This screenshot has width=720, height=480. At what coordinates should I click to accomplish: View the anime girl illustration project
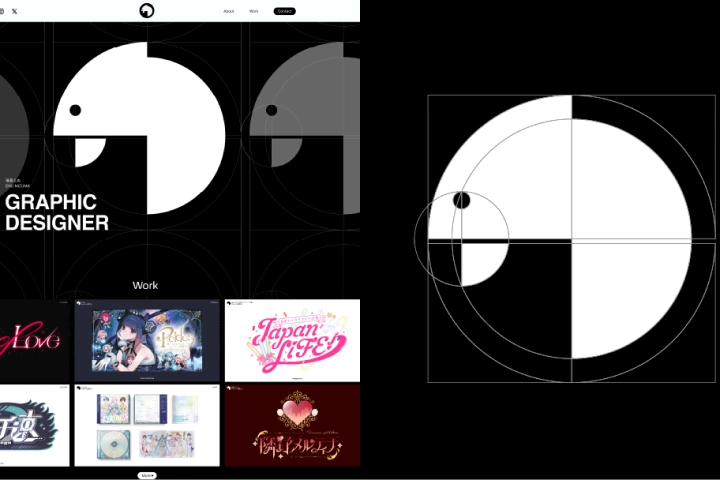tap(147, 340)
